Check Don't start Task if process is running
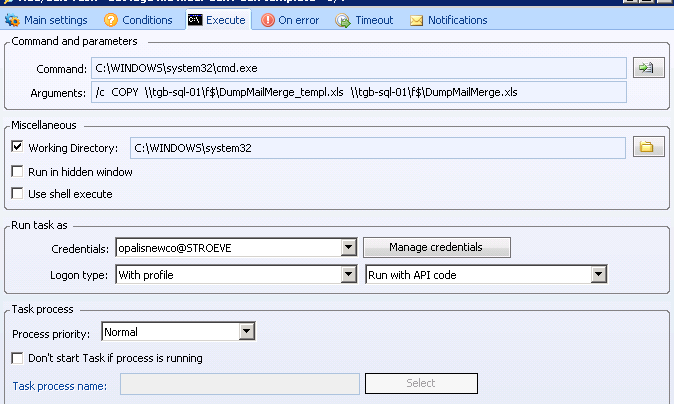The image size is (674, 404). coord(17,358)
